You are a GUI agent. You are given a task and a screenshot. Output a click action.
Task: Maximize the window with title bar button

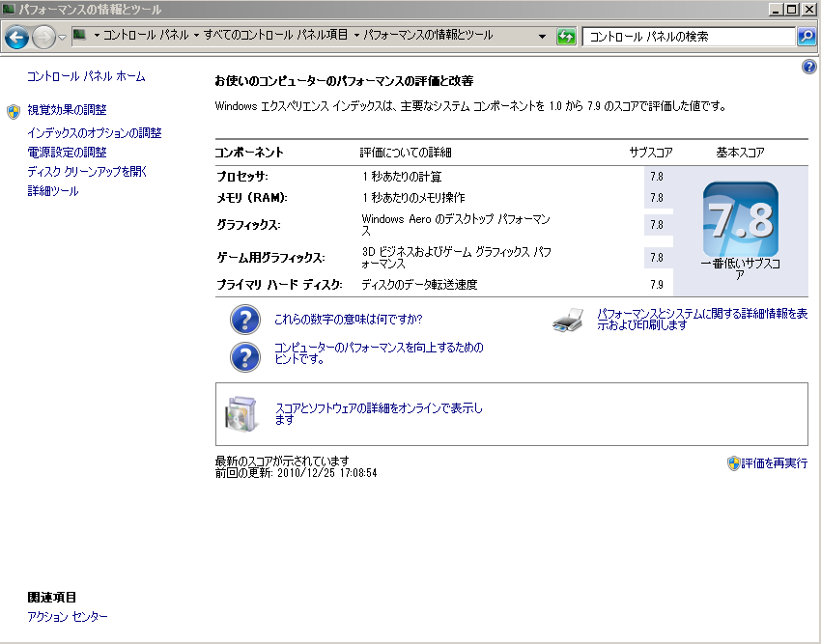pyautogui.click(x=792, y=9)
